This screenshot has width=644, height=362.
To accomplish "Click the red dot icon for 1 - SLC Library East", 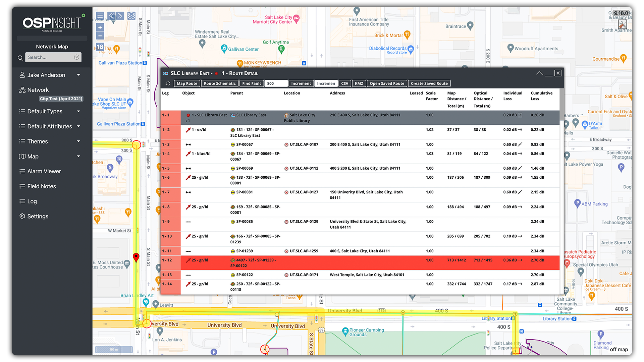I will click(x=188, y=115).
